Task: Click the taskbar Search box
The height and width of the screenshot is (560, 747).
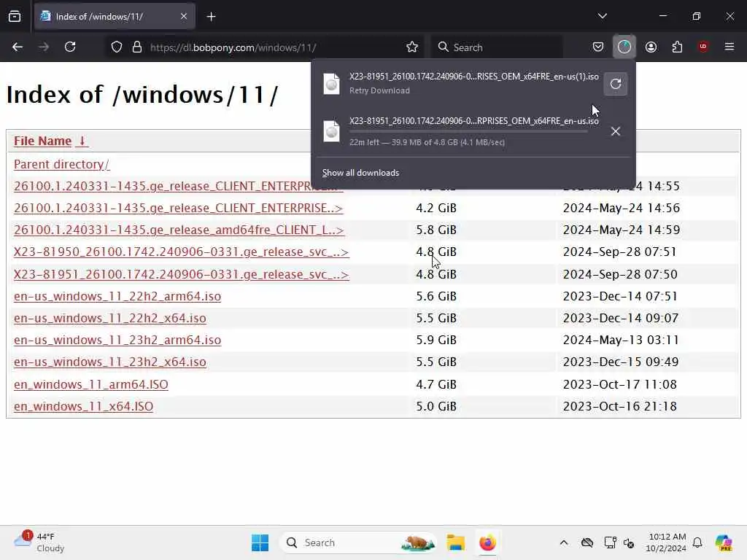Action: (358, 542)
